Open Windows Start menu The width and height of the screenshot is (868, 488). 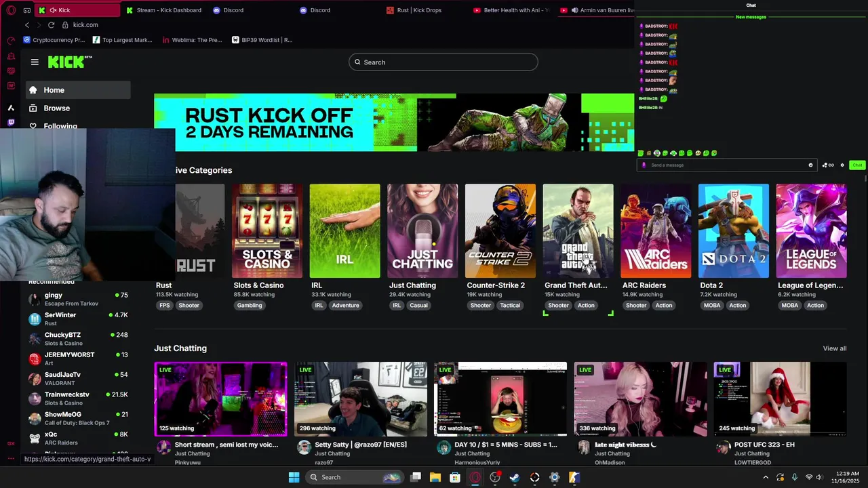[x=294, y=477]
